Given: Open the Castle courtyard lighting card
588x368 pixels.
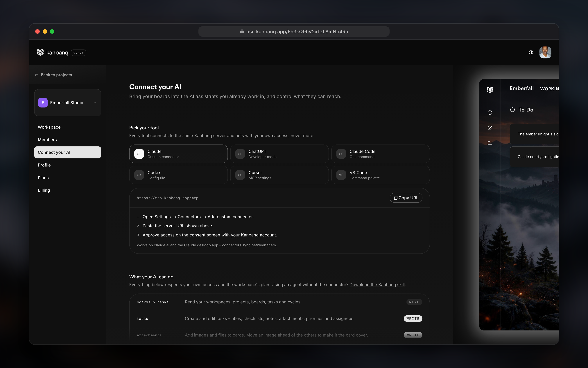Looking at the screenshot, I should click(534, 157).
